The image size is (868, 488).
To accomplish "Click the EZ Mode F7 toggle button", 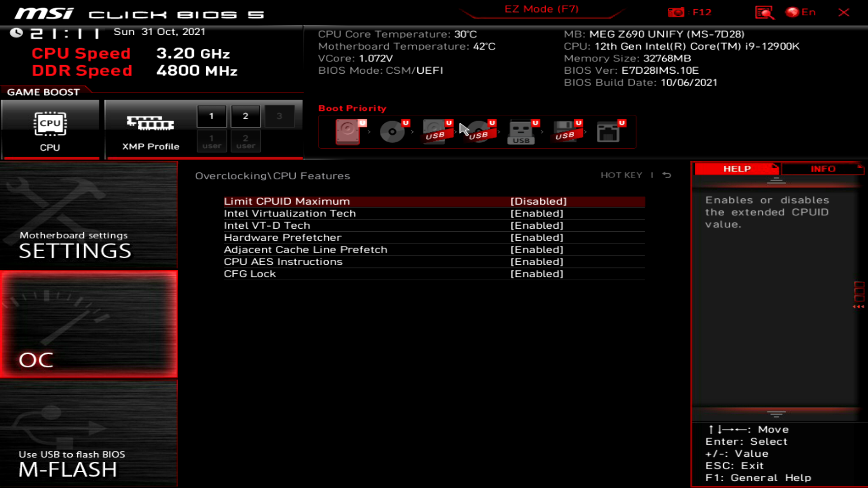I will click(541, 9).
